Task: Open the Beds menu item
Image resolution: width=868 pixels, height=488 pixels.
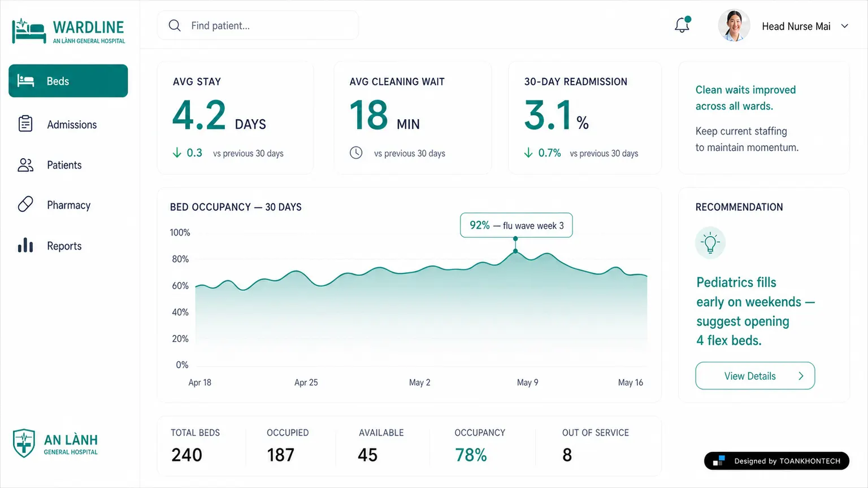Action: click(x=68, y=81)
